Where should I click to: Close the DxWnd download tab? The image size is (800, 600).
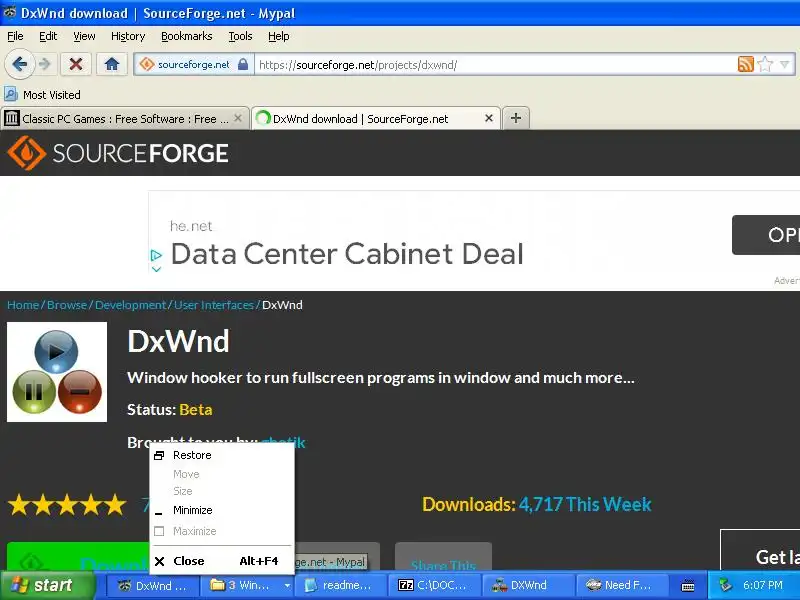pyautogui.click(x=489, y=118)
